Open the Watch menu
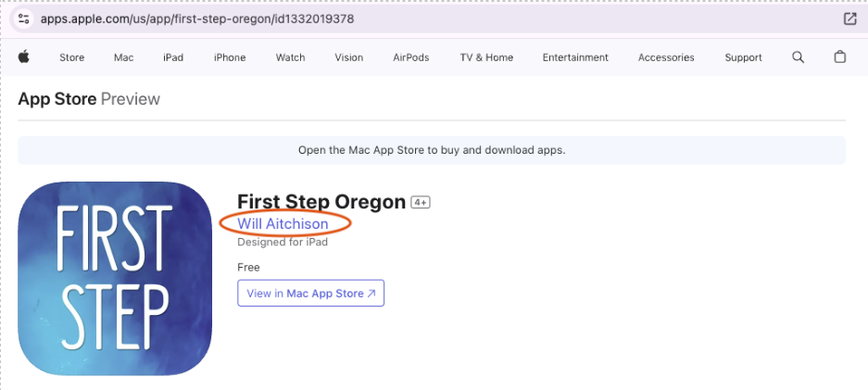This screenshot has width=868, height=390. tap(291, 57)
